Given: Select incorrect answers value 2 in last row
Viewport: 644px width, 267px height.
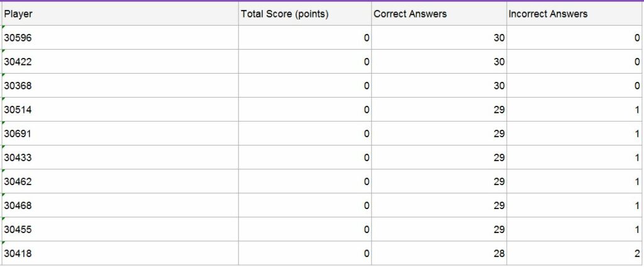Looking at the screenshot, I should coord(574,253).
